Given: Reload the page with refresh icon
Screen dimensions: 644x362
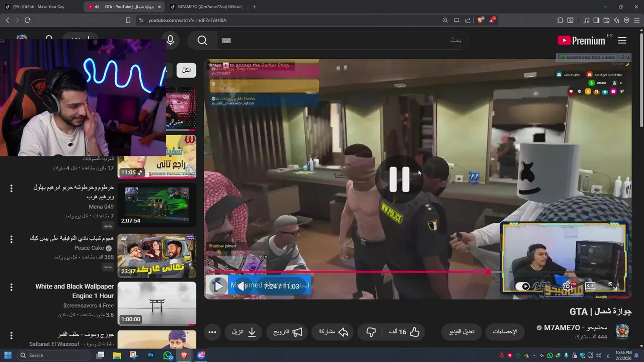Looking at the screenshot, I should [x=27, y=20].
